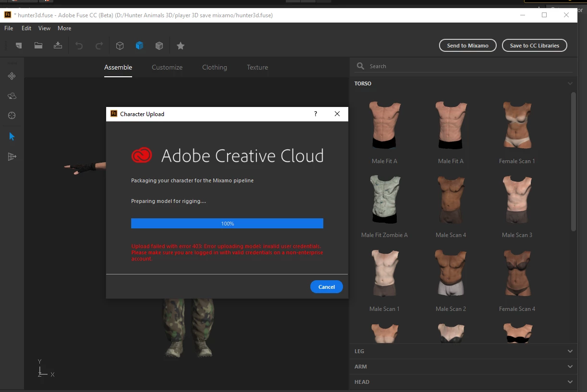Select the Move pan tool in left sidebar
Viewport: 587px width, 392px height.
(12, 76)
